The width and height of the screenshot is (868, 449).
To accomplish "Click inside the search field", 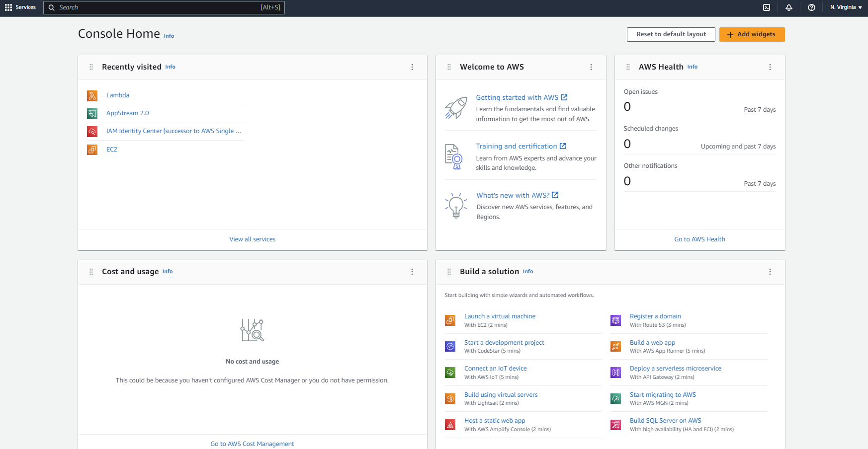I will 164,7.
